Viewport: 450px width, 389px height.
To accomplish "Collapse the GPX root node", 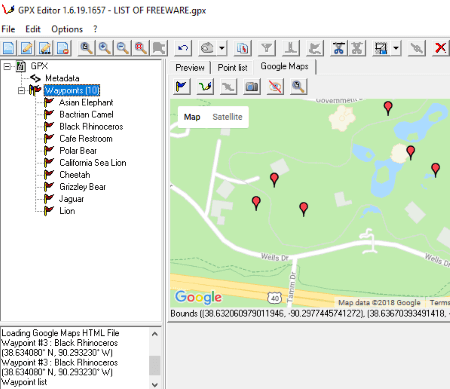I will 7,66.
